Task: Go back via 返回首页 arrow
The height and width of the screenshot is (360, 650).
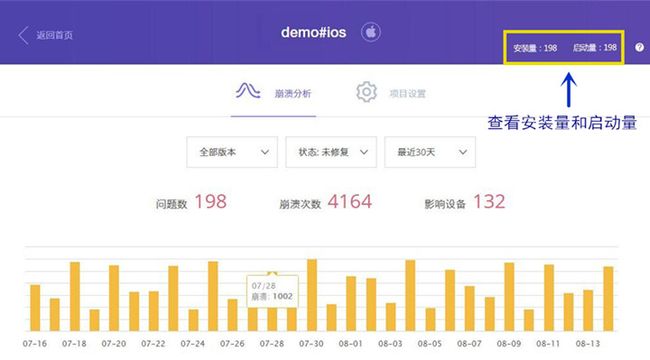Action: click(23, 35)
